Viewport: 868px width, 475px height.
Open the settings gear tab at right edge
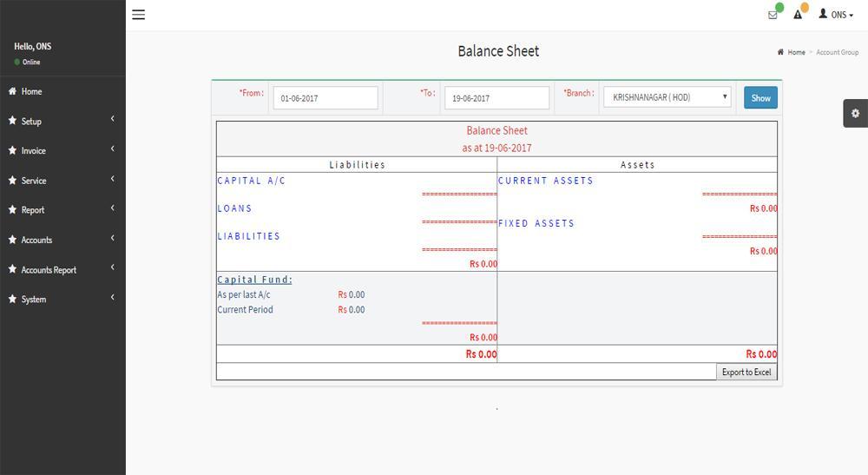point(855,113)
